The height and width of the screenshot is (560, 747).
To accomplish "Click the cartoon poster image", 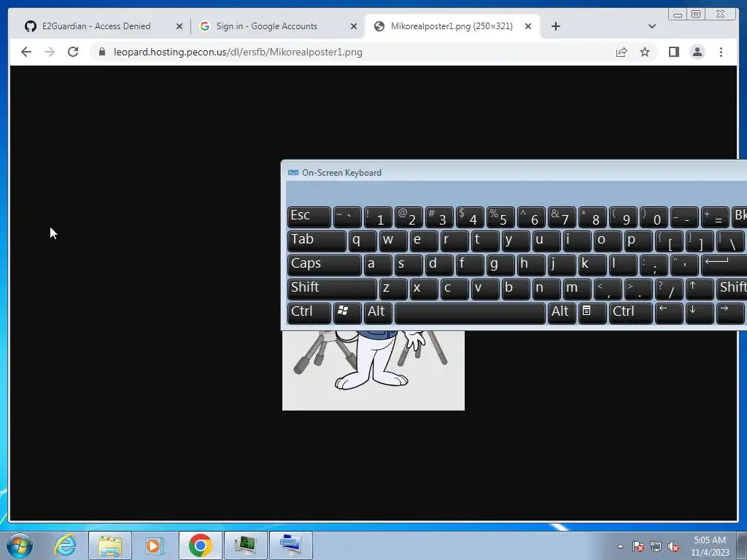I will pos(373,370).
